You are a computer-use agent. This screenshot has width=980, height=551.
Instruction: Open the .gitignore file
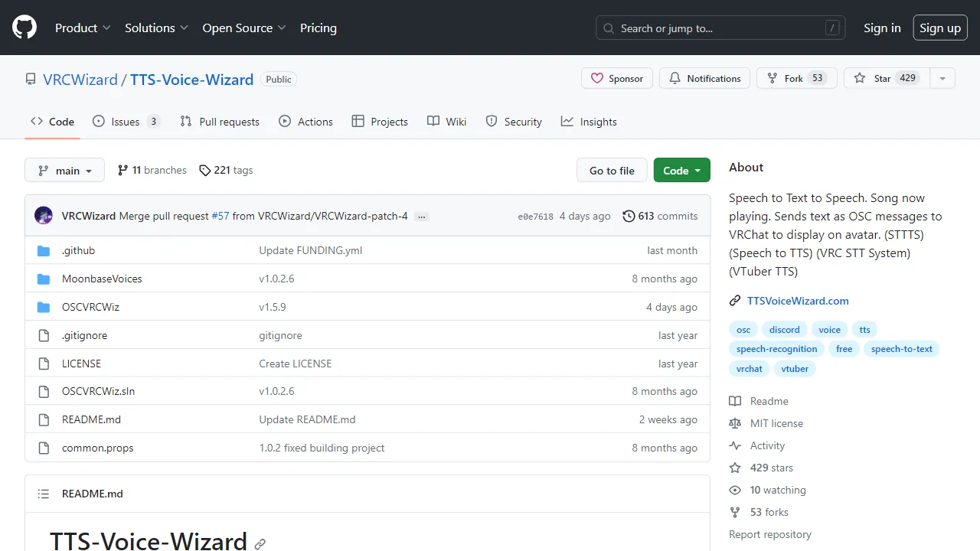pos(84,335)
